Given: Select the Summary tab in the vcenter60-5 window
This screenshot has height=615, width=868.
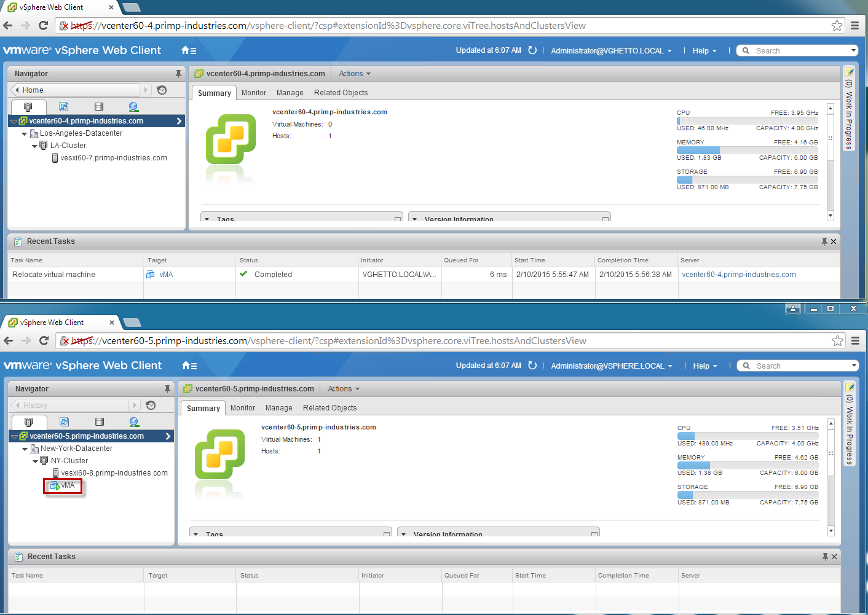Looking at the screenshot, I should pyautogui.click(x=203, y=408).
